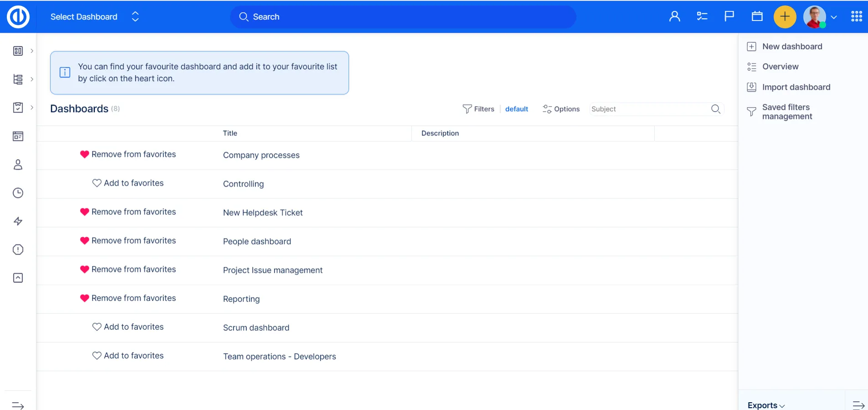Image resolution: width=868 pixels, height=410 pixels.
Task: Click the yellow plus quick-add button
Action: click(785, 17)
